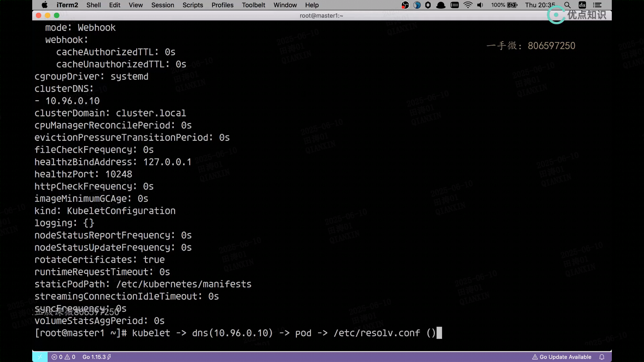This screenshot has height=362, width=644.
Task: Open the Session menu
Action: click(x=162, y=5)
